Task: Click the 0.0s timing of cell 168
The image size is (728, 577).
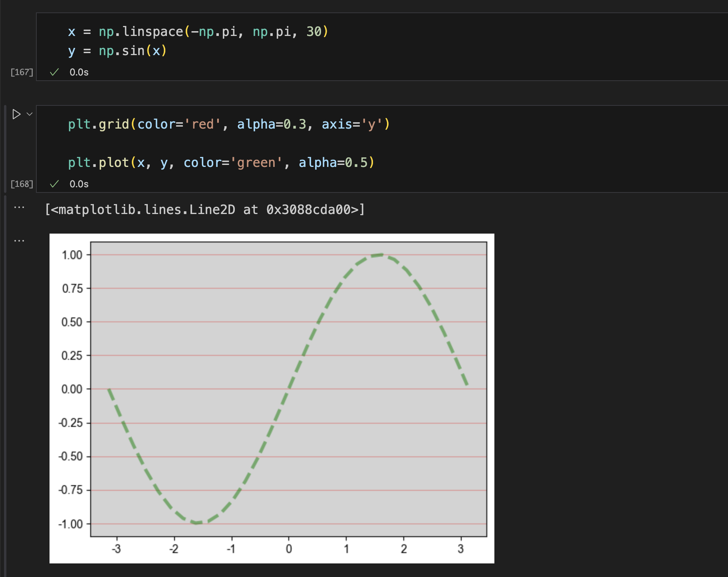Action: coord(79,184)
